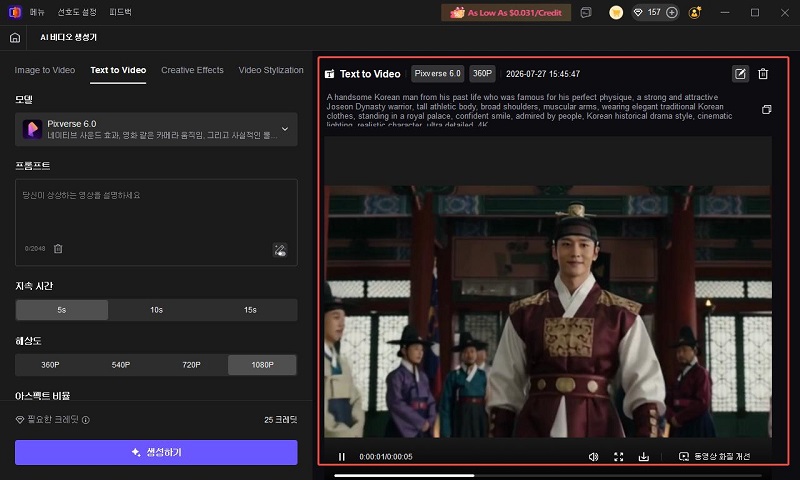Download the video with download icon

[x=644, y=457]
